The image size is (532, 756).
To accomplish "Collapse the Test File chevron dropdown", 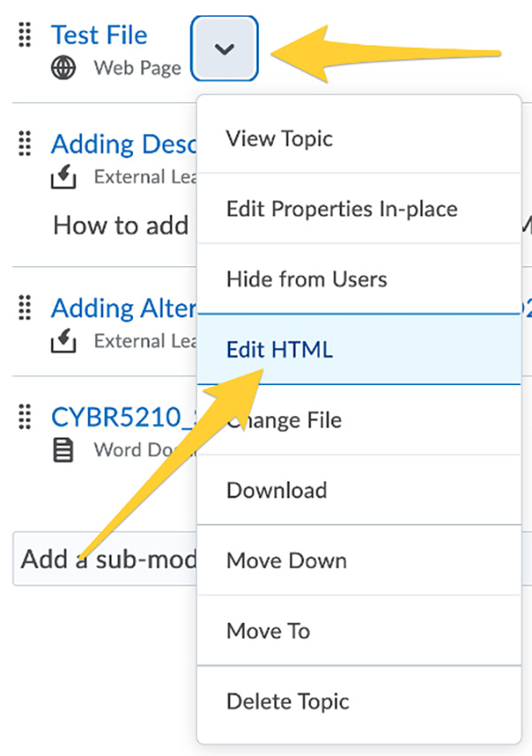I will click(x=224, y=49).
